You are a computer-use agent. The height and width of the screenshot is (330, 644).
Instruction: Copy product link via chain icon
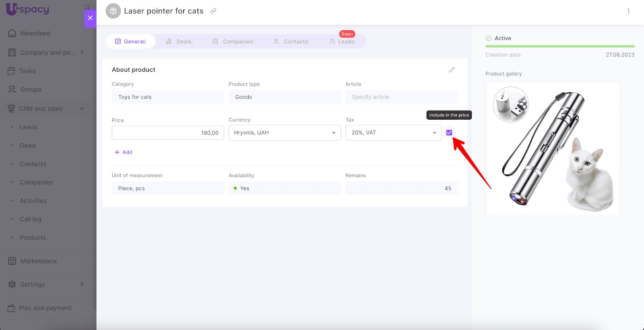(x=213, y=11)
